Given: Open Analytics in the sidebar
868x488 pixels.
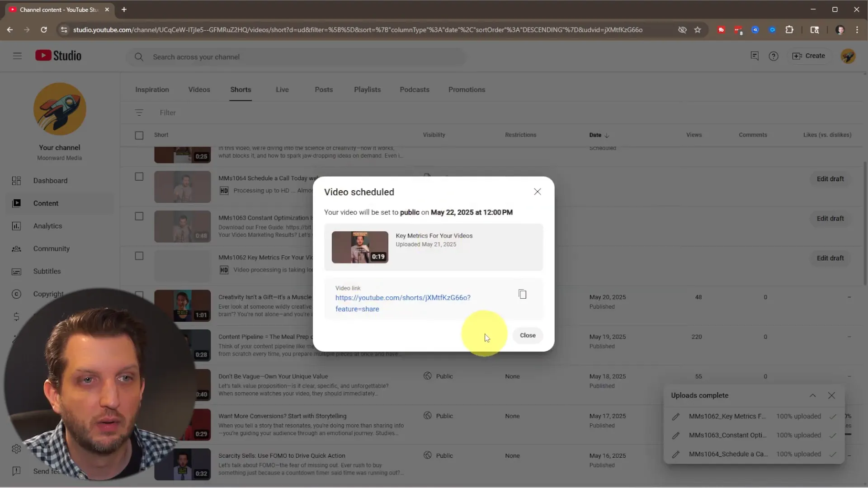Looking at the screenshot, I should (x=59, y=226).
